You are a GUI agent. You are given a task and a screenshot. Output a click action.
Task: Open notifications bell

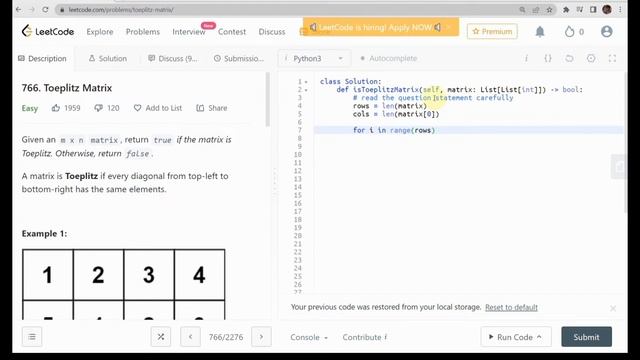click(x=540, y=31)
